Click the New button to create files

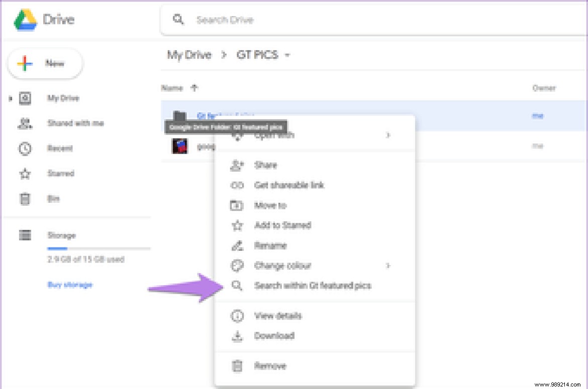tap(45, 63)
